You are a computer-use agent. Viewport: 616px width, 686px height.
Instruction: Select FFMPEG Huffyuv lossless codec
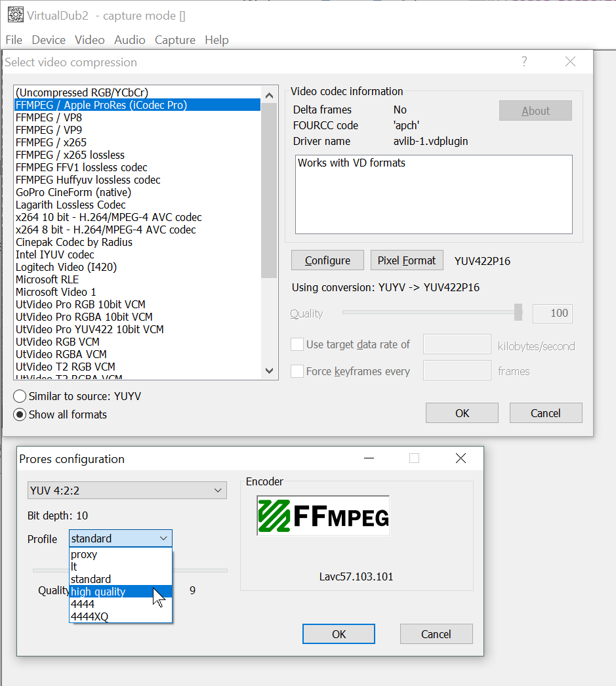pyautogui.click(x=137, y=180)
